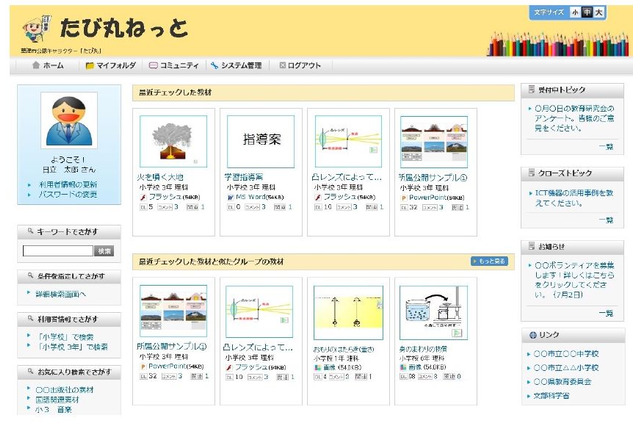Open マイフォルダ from the navigation bar
Image resolution: width=640 pixels, height=426 pixels.
point(111,65)
